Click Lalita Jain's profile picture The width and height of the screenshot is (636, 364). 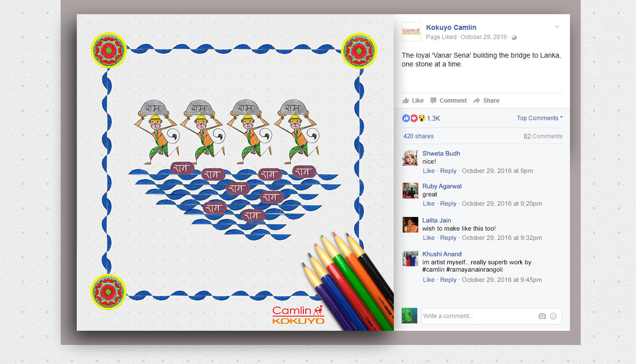410,225
